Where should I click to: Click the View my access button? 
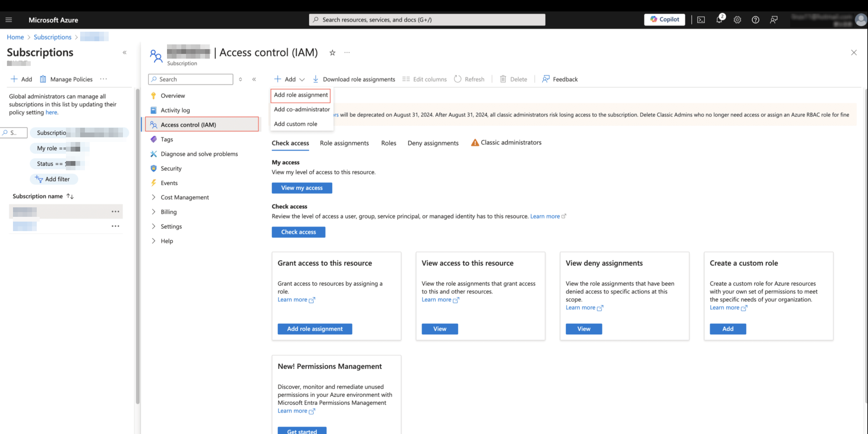pos(302,188)
